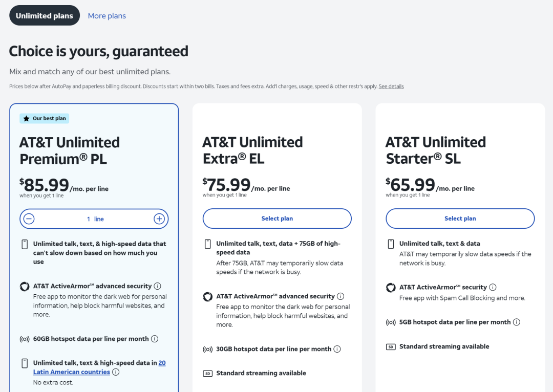Click the AT&T Unlimited Premium PL heading
Screen dimensions: 553x392
pos(70,151)
